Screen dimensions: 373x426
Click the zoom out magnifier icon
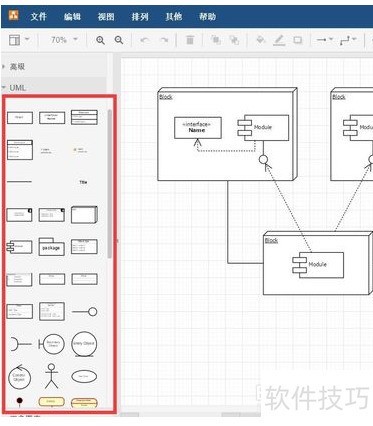[119, 40]
